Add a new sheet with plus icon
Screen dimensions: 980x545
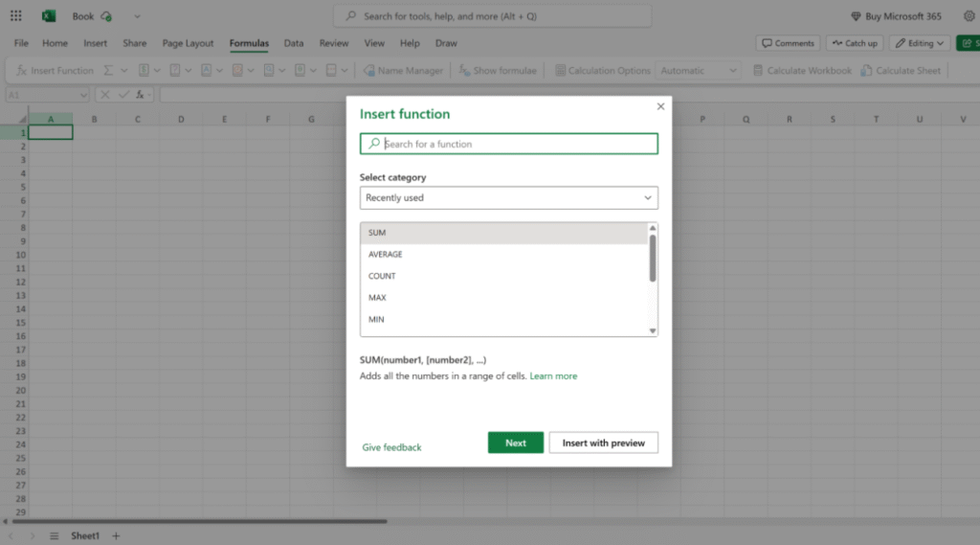[116, 535]
